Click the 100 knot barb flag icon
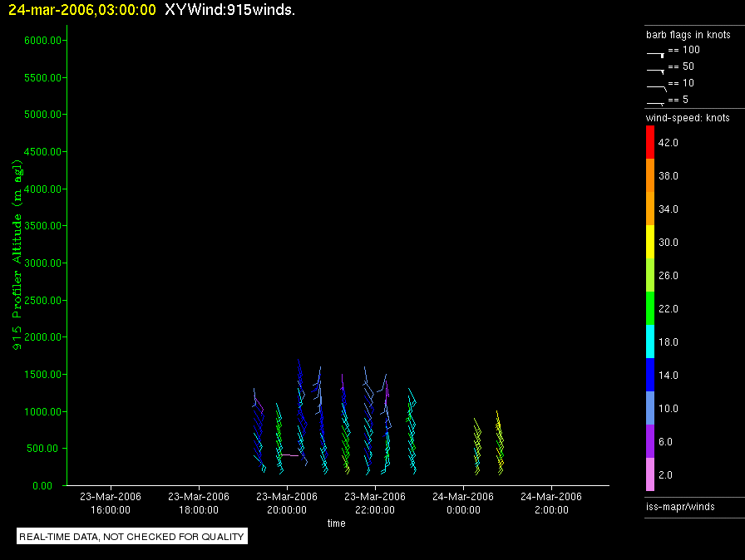Viewport: 745px width, 560px height. pyautogui.click(x=655, y=55)
